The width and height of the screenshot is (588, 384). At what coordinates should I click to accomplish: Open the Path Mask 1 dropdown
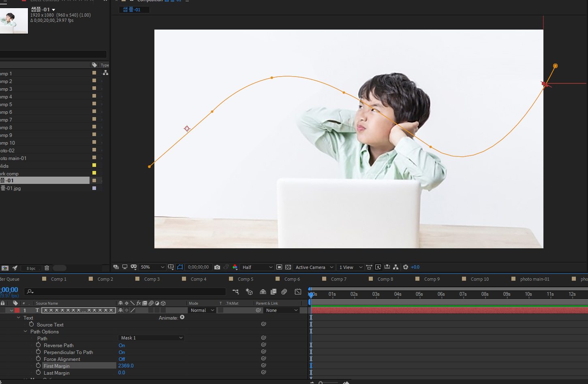(x=152, y=338)
